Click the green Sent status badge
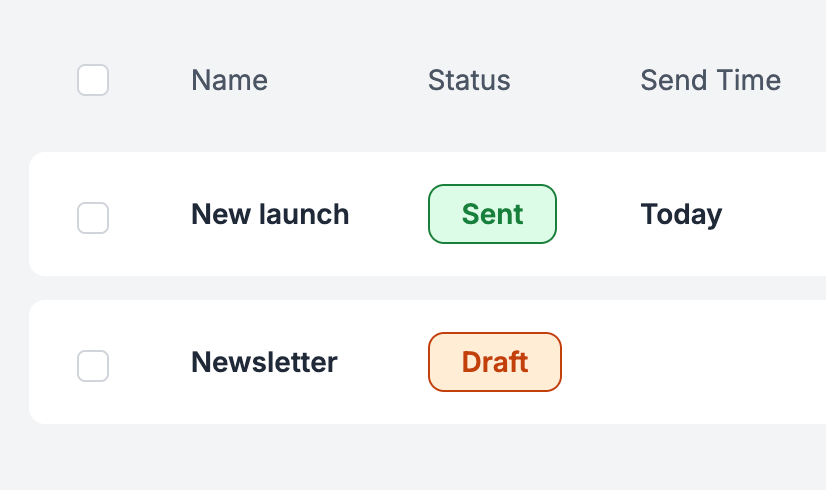 (x=493, y=214)
